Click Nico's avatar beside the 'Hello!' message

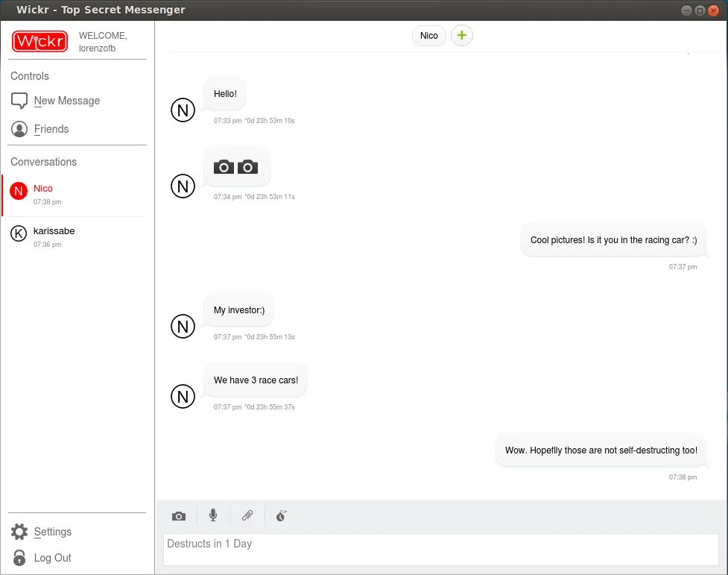click(x=183, y=110)
